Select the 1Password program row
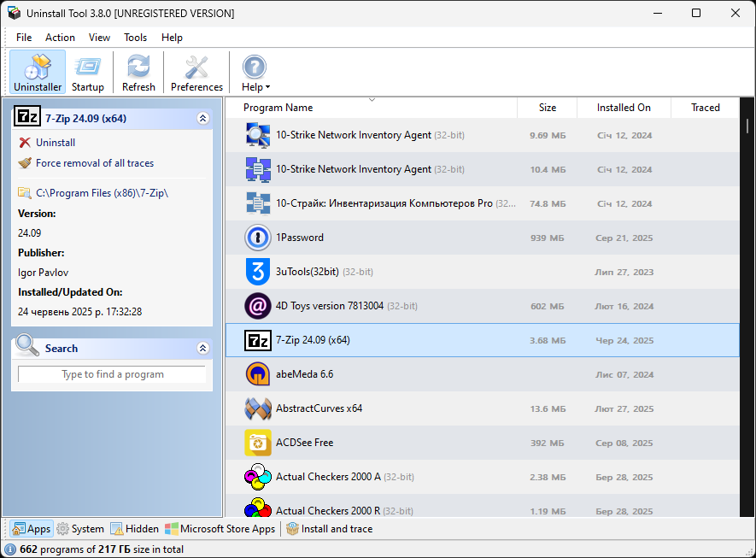 [482, 238]
